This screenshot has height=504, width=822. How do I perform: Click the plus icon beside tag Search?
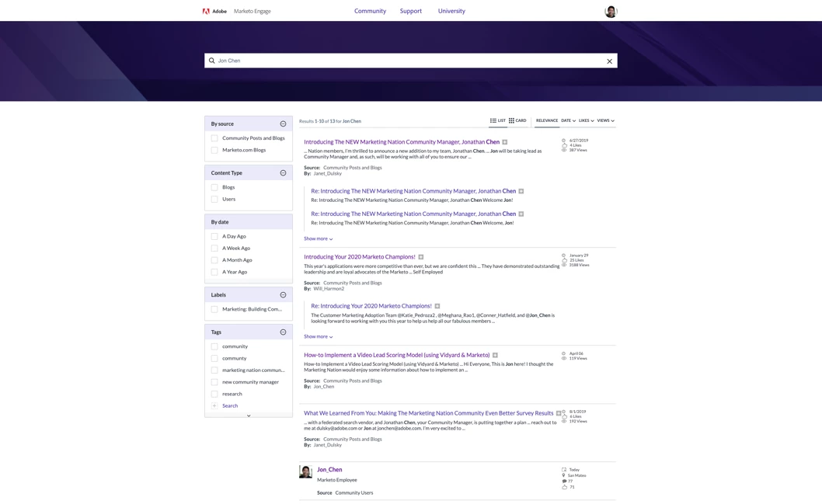[x=214, y=406]
